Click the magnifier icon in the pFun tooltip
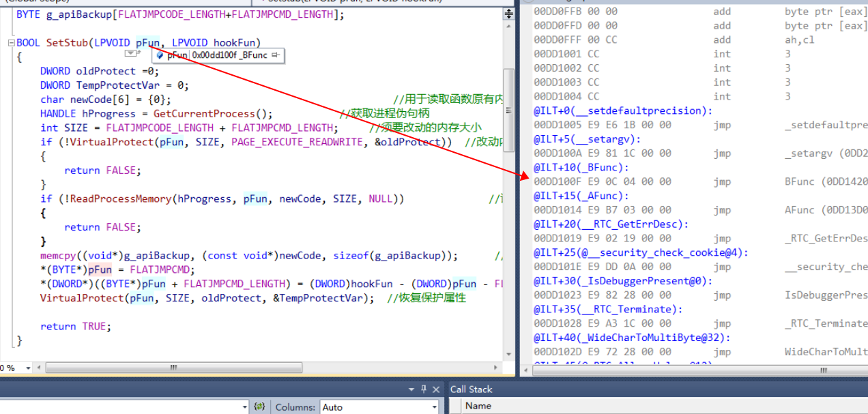Viewport: 868px width, 414px height. [160, 55]
